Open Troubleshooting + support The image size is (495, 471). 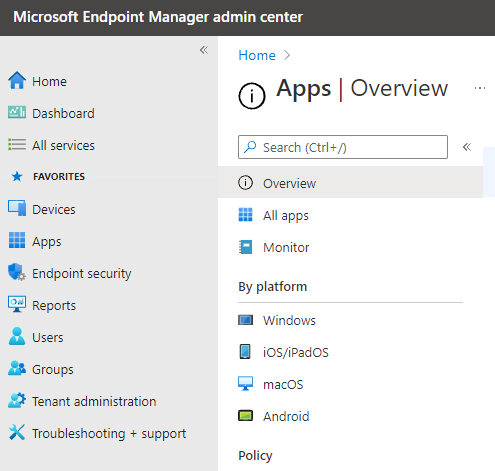(109, 433)
